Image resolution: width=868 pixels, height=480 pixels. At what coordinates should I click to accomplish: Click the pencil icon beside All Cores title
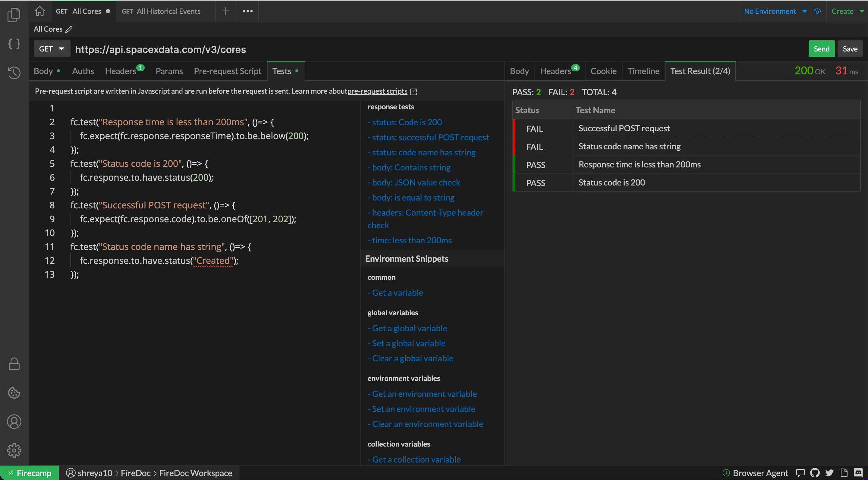click(x=69, y=29)
